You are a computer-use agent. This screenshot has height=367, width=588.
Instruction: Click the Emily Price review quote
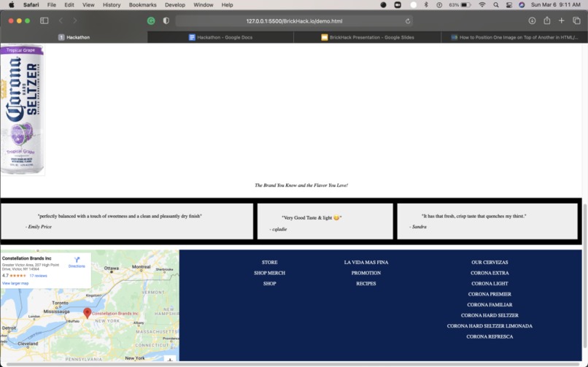(x=120, y=216)
